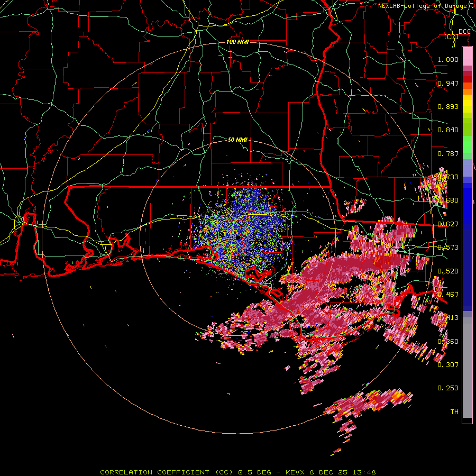
Task: Click the 0.253 legend value
Action: (448, 388)
